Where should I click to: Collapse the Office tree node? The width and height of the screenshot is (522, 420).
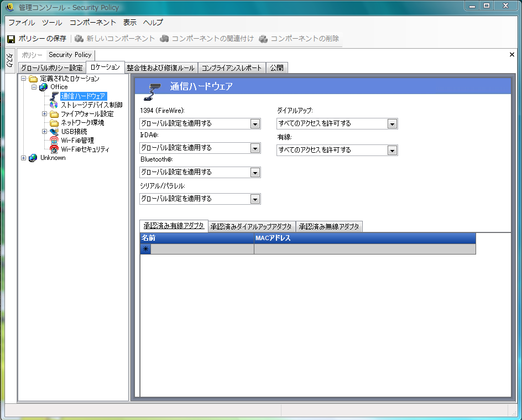click(34, 87)
